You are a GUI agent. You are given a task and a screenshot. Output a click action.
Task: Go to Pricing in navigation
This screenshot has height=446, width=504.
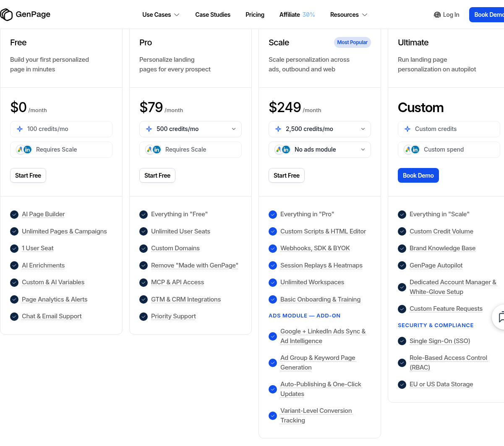(255, 15)
